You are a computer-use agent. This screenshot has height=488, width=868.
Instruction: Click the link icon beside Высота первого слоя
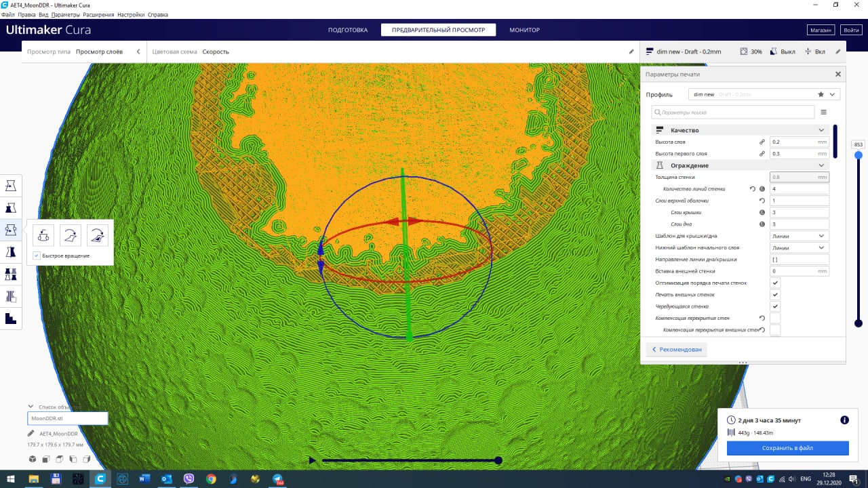point(762,154)
